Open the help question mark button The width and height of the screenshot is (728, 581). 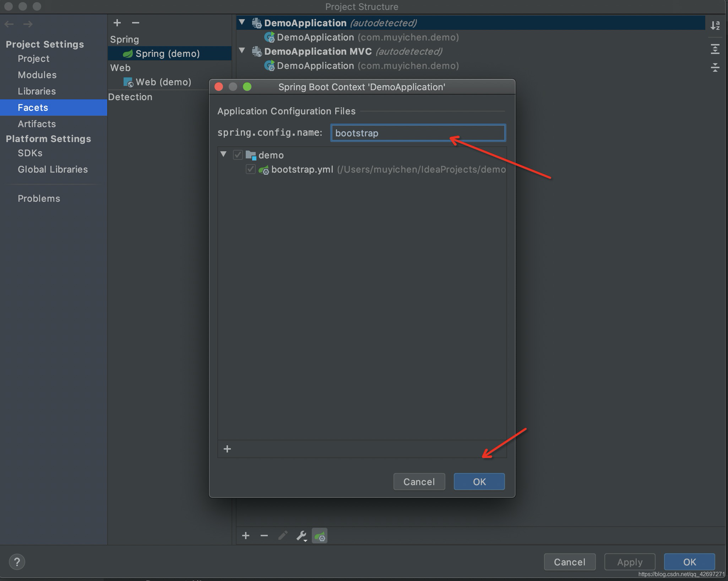click(x=17, y=562)
